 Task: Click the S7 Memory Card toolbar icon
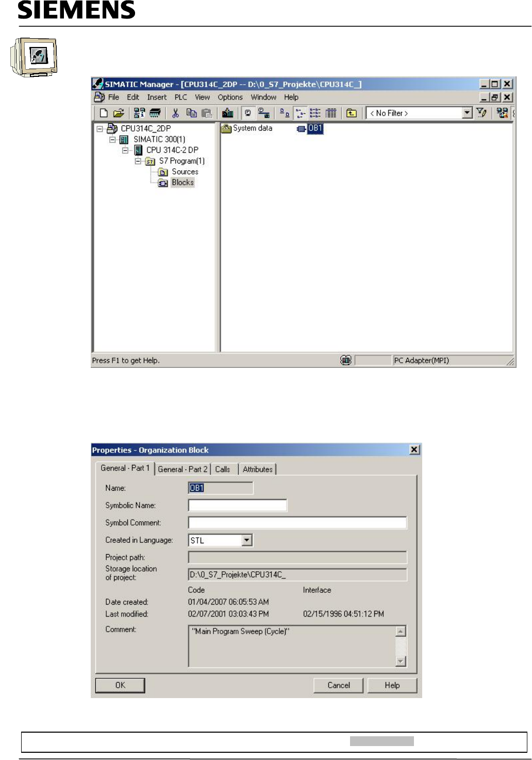pyautogui.click(x=155, y=113)
